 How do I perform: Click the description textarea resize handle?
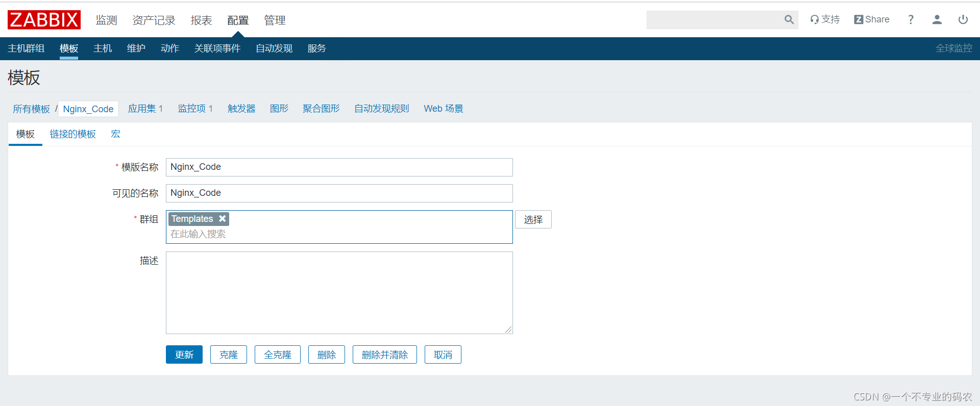click(508, 329)
